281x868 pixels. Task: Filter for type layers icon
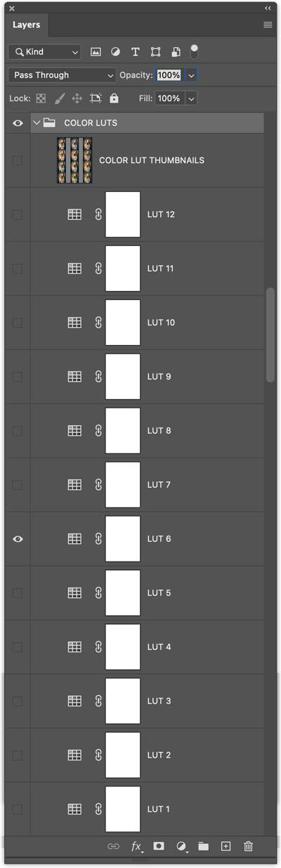pos(136,52)
